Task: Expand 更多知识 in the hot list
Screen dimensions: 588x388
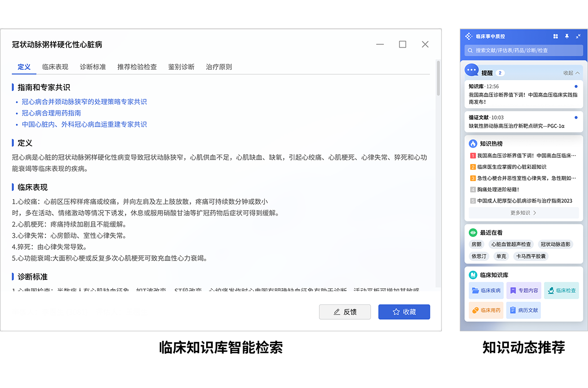Action: [x=523, y=213]
